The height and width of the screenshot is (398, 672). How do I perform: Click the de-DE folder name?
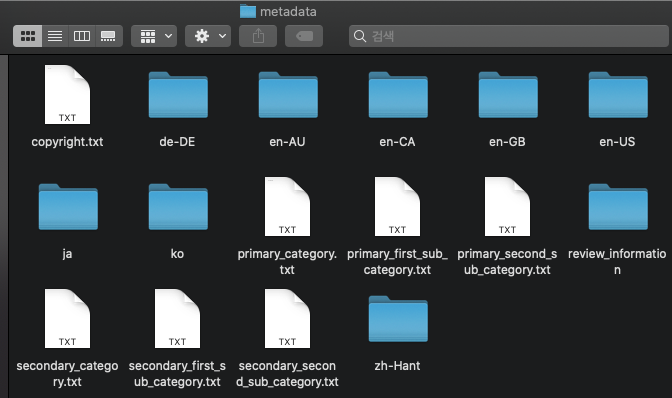click(x=177, y=142)
